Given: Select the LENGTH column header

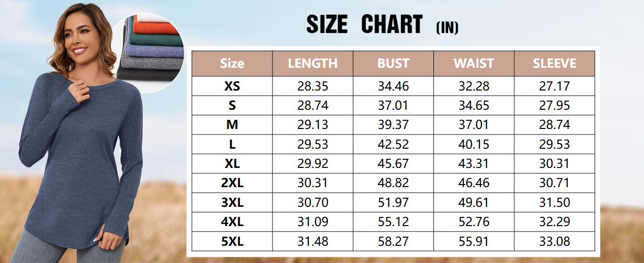Looking at the screenshot, I should (x=312, y=63).
